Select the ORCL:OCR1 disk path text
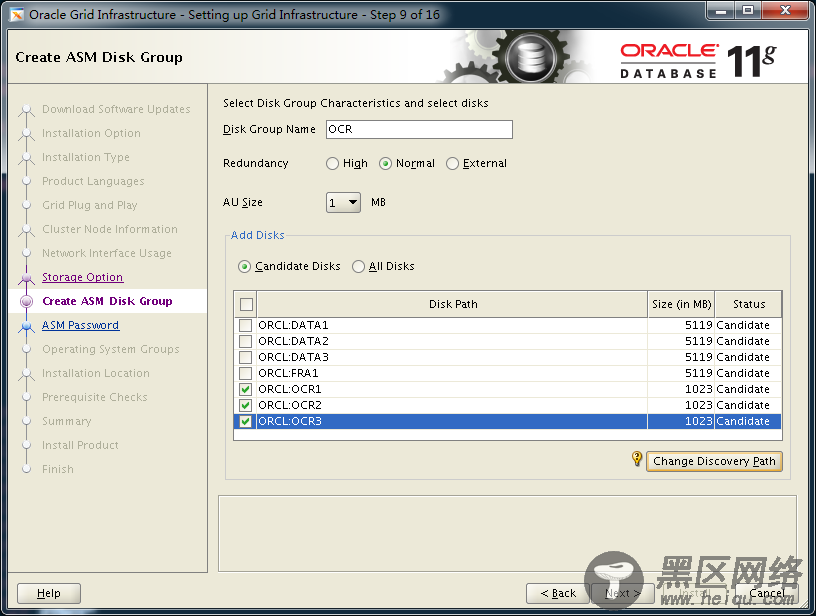Screen dimensions: 816x616 click(x=290, y=390)
